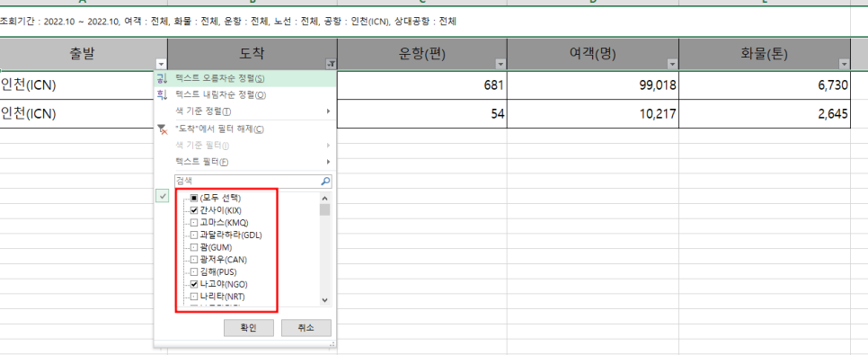Click the magnifier icon in search box
Viewport: 868px width, 355px height.
pos(325,182)
